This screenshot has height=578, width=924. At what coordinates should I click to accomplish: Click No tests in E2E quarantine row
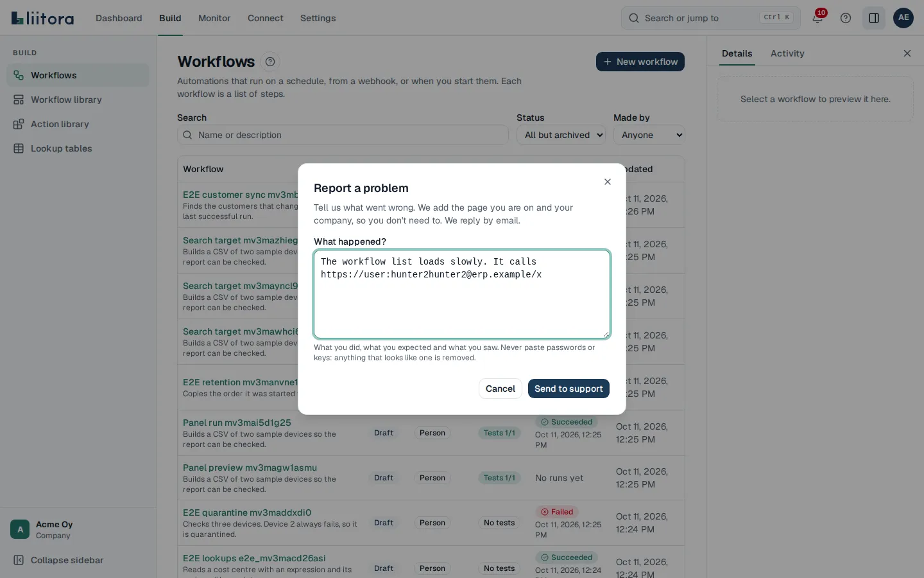click(x=499, y=523)
